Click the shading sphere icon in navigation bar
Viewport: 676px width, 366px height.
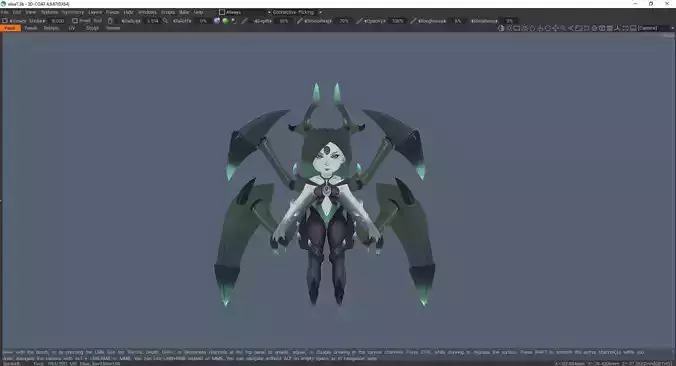pyautogui.click(x=501, y=28)
